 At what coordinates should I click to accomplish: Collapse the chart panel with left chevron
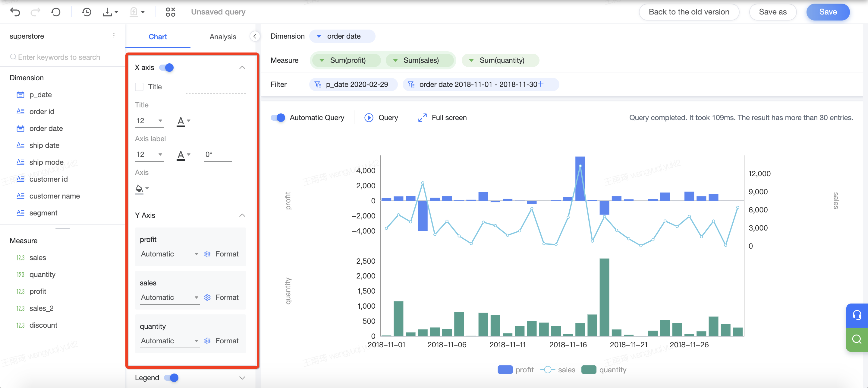pyautogui.click(x=255, y=36)
